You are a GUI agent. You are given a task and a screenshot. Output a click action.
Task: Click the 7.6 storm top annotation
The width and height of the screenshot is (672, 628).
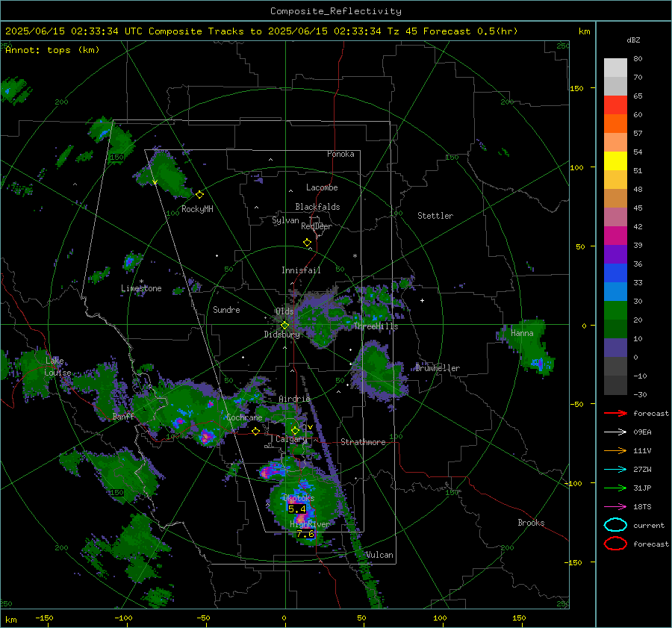(305, 534)
